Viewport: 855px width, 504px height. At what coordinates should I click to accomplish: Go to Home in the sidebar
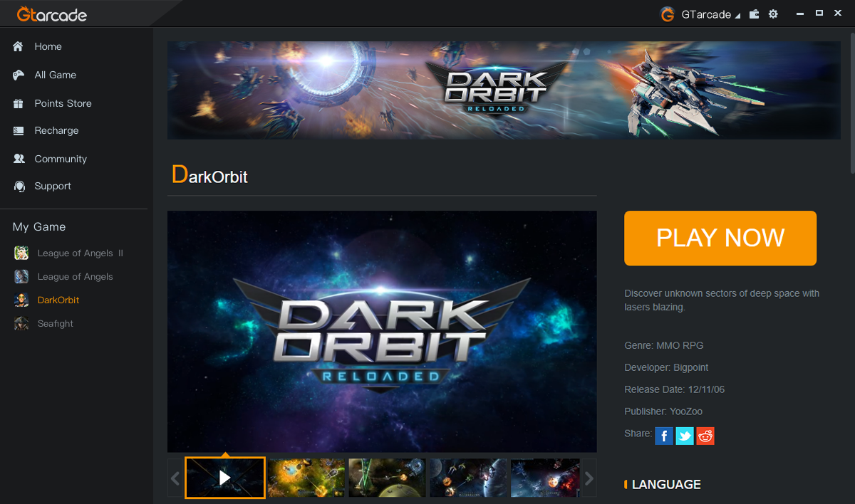(48, 46)
